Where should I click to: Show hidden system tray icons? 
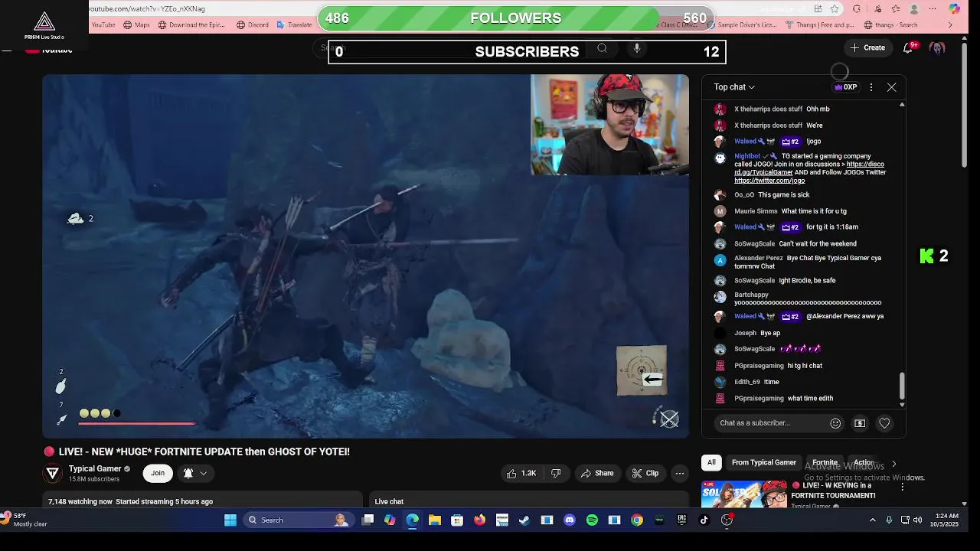(x=872, y=520)
